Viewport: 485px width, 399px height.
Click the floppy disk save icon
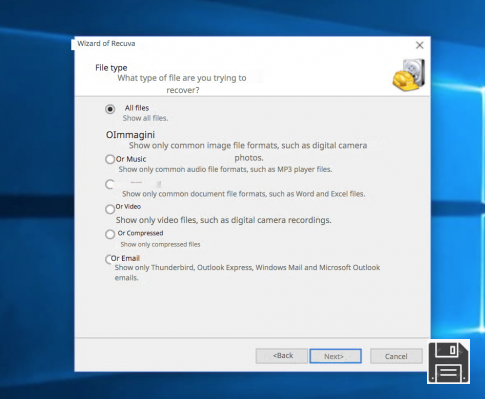(x=449, y=362)
